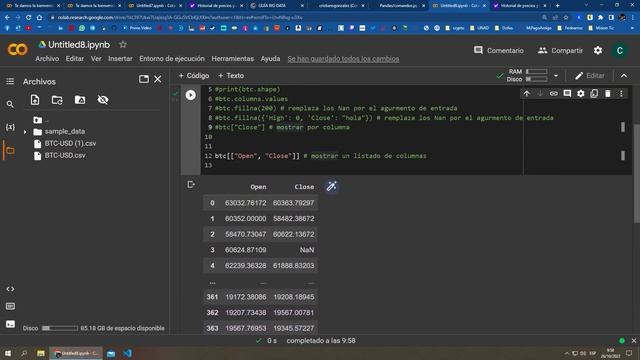This screenshot has height=360, width=640.
Task: Expand the sample_data folder
Action: point(25,132)
